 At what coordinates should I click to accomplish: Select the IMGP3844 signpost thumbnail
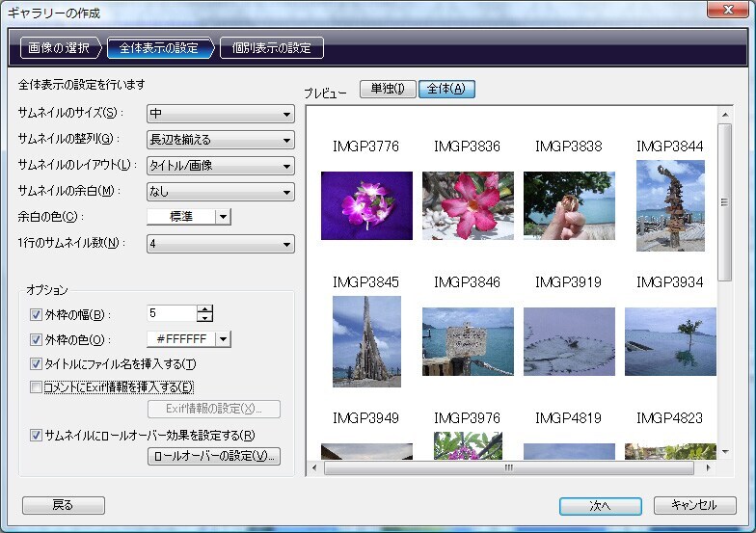point(671,205)
